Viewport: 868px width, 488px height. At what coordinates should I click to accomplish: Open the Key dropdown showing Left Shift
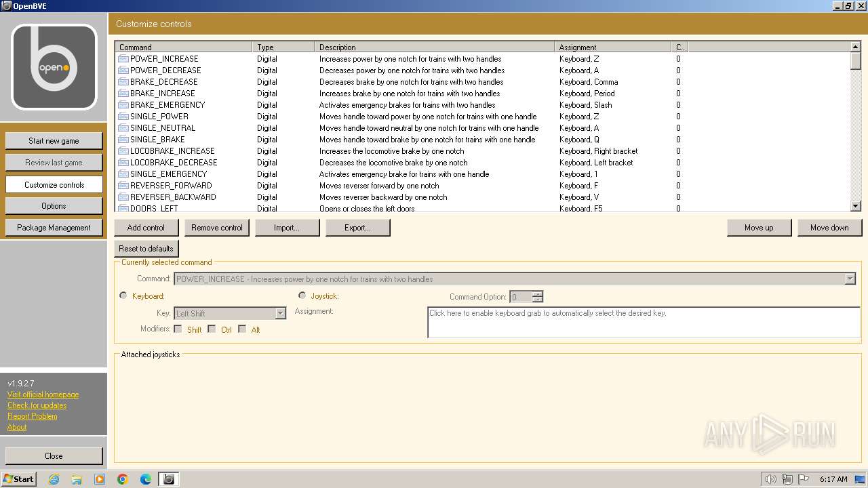[x=280, y=313]
